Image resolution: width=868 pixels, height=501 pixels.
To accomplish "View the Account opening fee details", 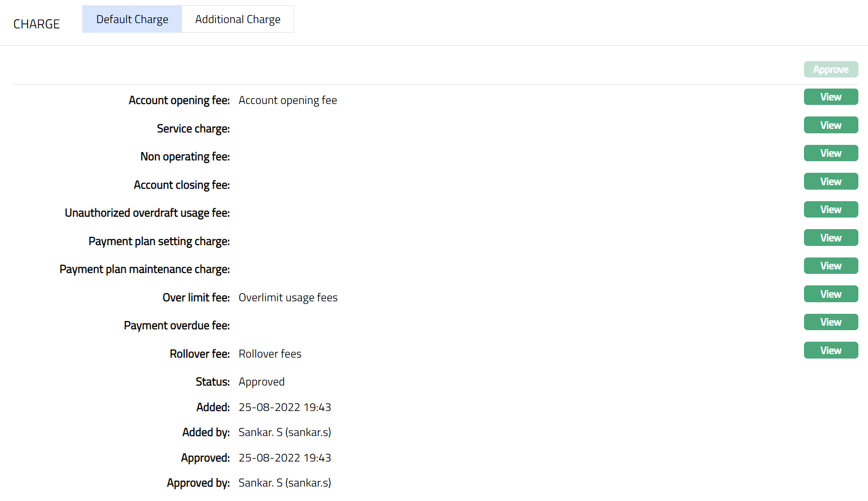I will coord(830,97).
